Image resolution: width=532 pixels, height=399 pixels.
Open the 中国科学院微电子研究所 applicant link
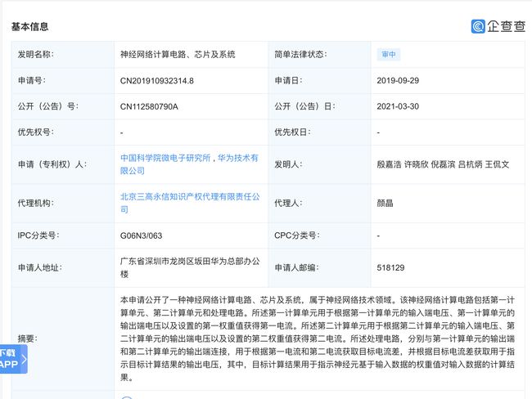[165, 158]
